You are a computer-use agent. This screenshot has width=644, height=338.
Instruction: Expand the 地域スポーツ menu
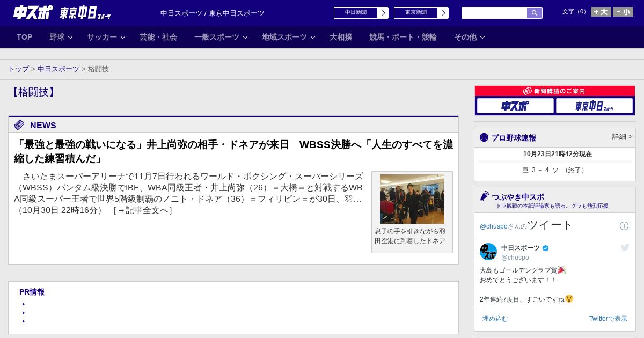(x=289, y=37)
